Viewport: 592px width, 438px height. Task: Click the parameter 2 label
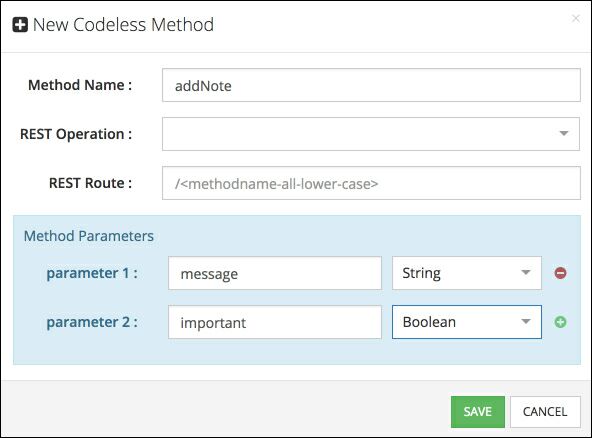pos(92,322)
